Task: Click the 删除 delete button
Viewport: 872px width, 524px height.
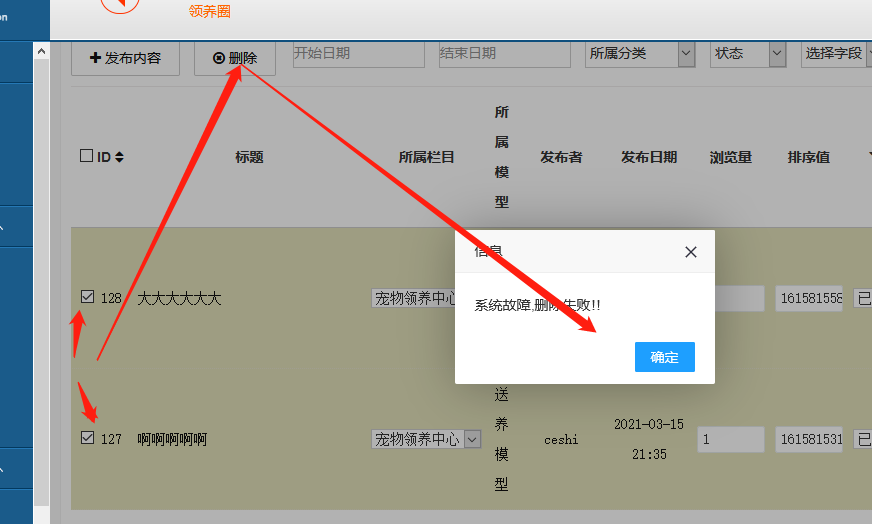Action: pos(235,58)
